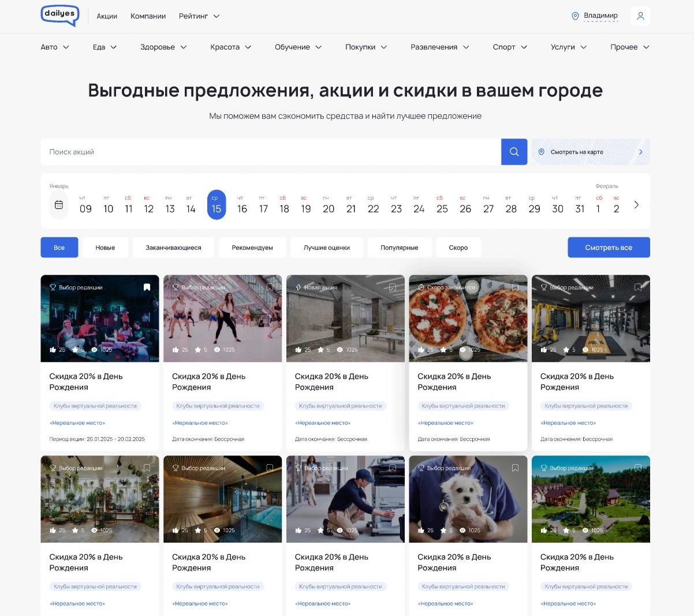Image resolution: width=694 pixels, height=616 pixels.
Task: Open the Компании menu item
Action: click(148, 16)
